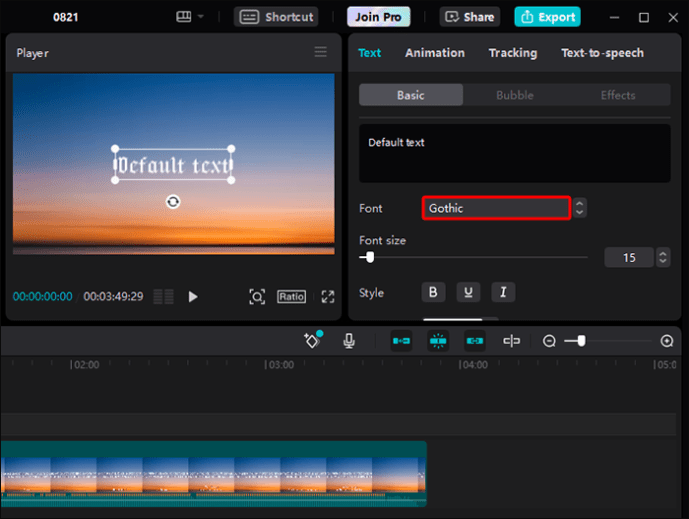Start voiceover recording with microphone icon

(349, 341)
